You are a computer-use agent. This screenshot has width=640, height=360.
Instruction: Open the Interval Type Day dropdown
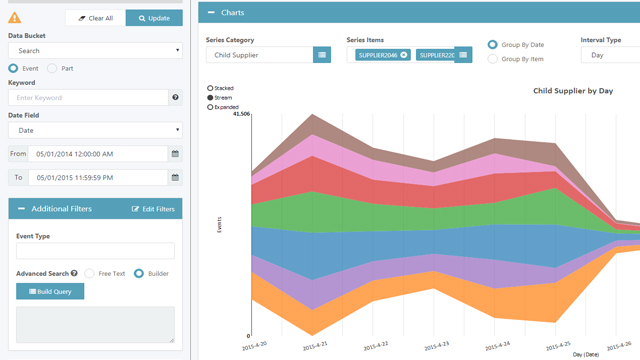tap(610, 55)
